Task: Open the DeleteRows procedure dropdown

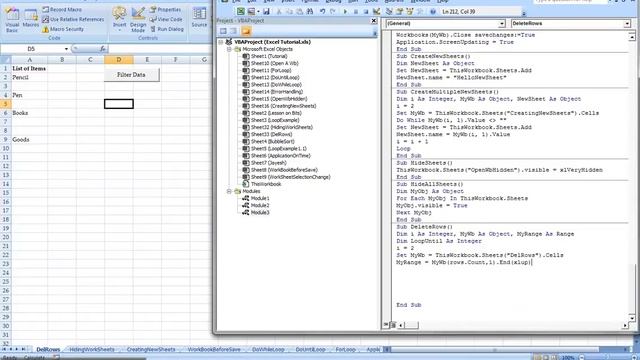Action: (627, 24)
